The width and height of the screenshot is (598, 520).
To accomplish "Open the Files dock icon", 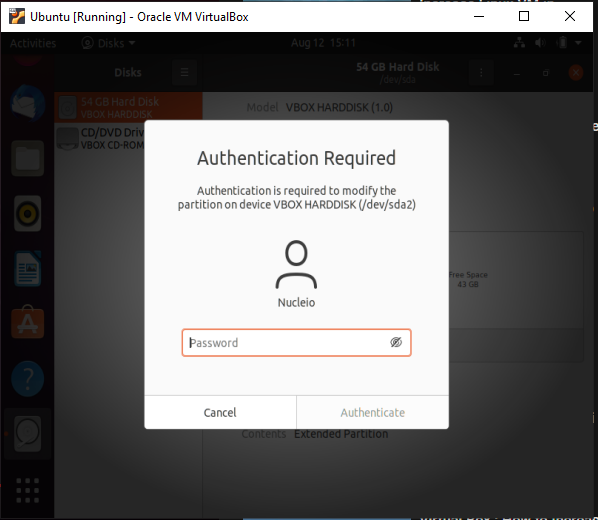I will tap(27, 158).
